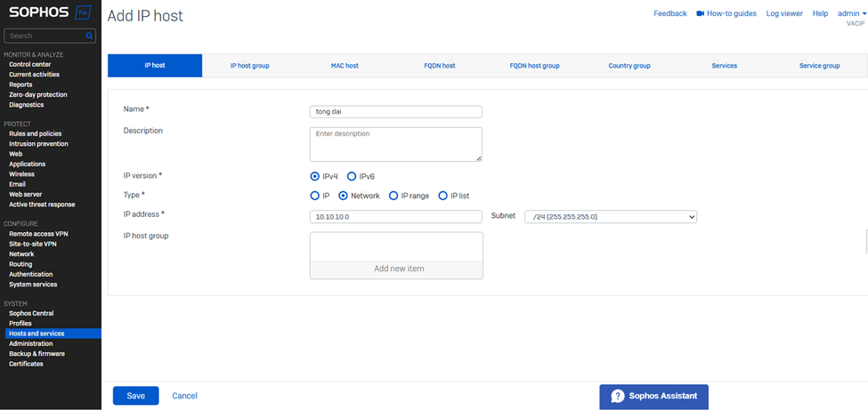Click the Sophos Assistant question mark icon
The height and width of the screenshot is (410, 868).
[617, 397]
